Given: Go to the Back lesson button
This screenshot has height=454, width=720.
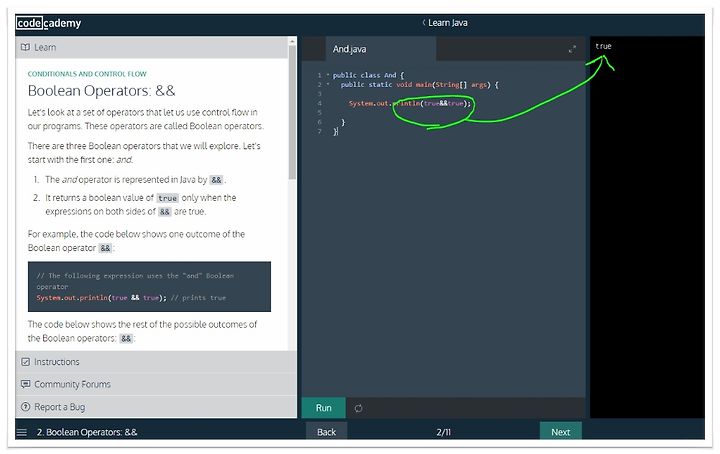Looking at the screenshot, I should pos(326,432).
